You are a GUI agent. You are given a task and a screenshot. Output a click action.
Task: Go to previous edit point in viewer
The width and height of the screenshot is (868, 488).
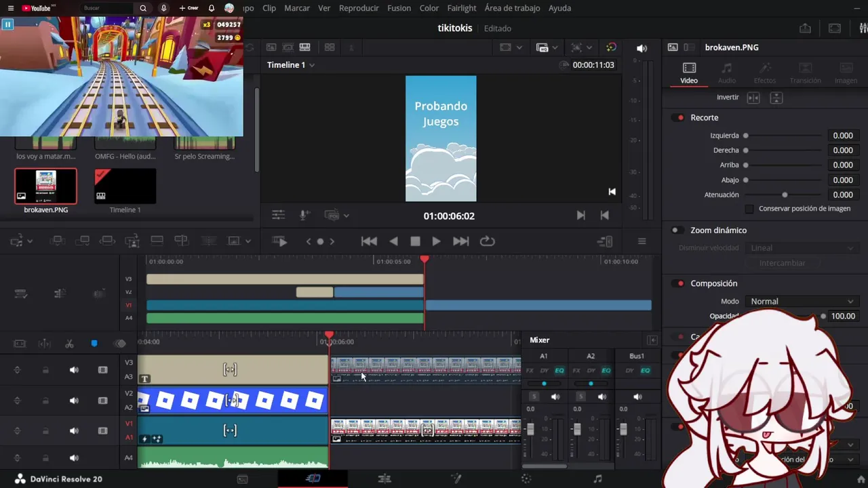(604, 216)
